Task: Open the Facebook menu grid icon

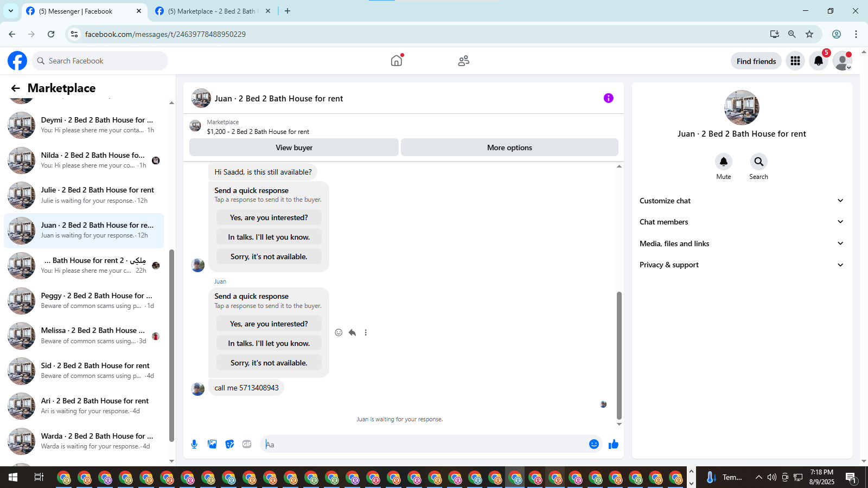Action: [795, 61]
